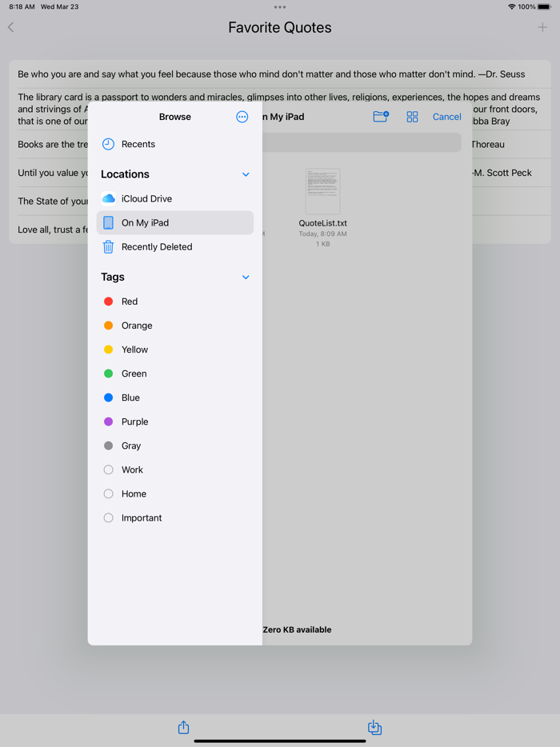Open the three-dot multitasking menu at top

click(x=280, y=7)
